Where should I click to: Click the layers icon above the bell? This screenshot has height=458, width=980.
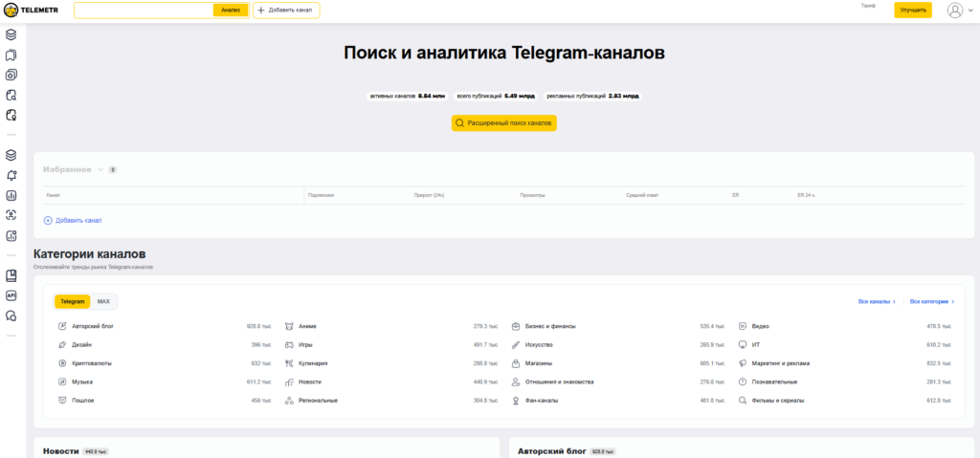coord(11,155)
